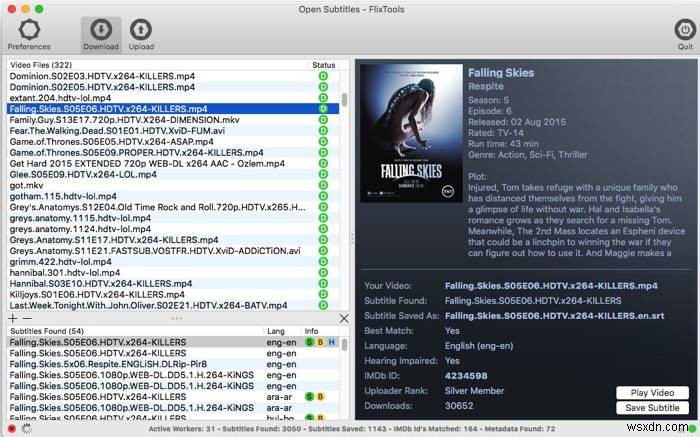Select Greys.Anatomy.S11E17.HDTV.x264-KILLERS.mp4 file

pos(173,240)
